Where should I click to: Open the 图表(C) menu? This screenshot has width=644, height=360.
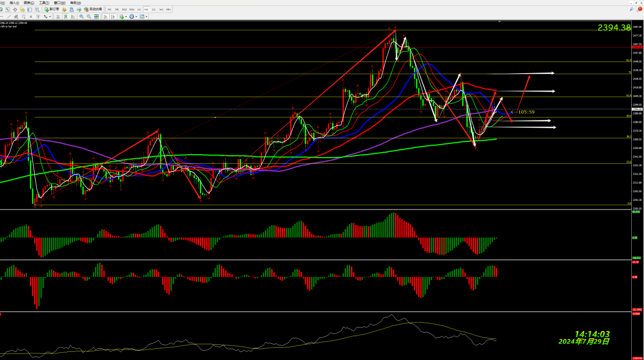29,3
